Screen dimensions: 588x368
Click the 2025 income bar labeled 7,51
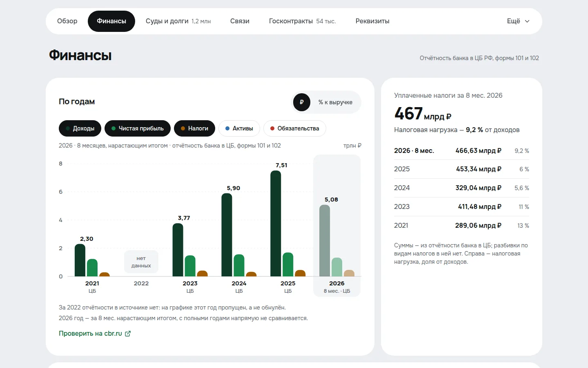(276, 223)
